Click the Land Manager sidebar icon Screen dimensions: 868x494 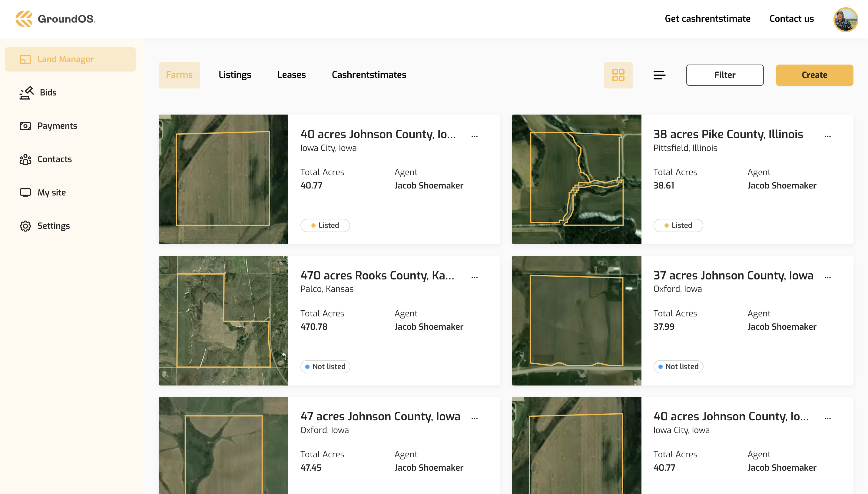[25, 59]
